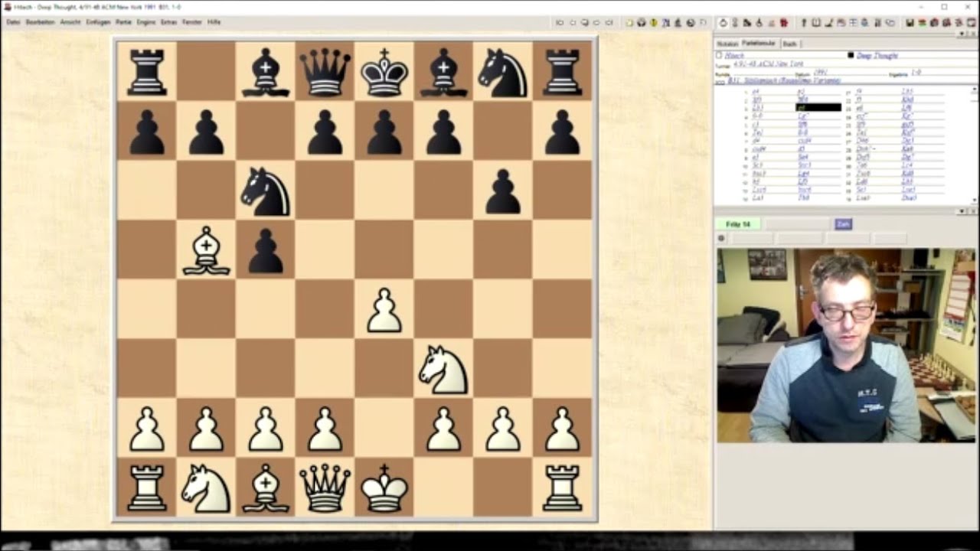Jump to game end navigation icon
This screenshot has width=980, height=551.
coord(610,23)
